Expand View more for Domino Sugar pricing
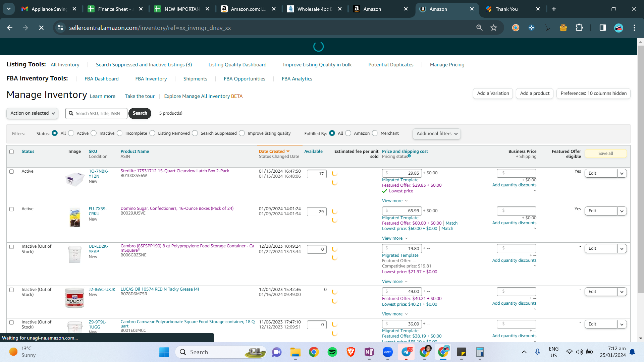 (395, 238)
